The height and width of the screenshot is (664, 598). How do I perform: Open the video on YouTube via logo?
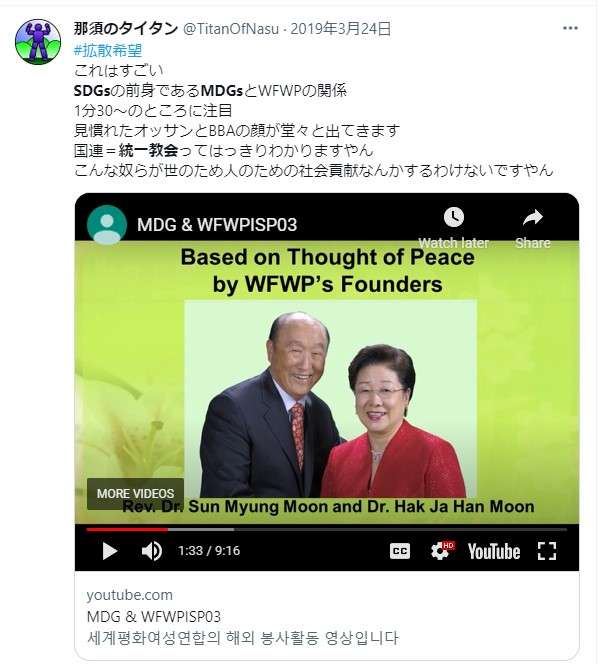coord(494,551)
